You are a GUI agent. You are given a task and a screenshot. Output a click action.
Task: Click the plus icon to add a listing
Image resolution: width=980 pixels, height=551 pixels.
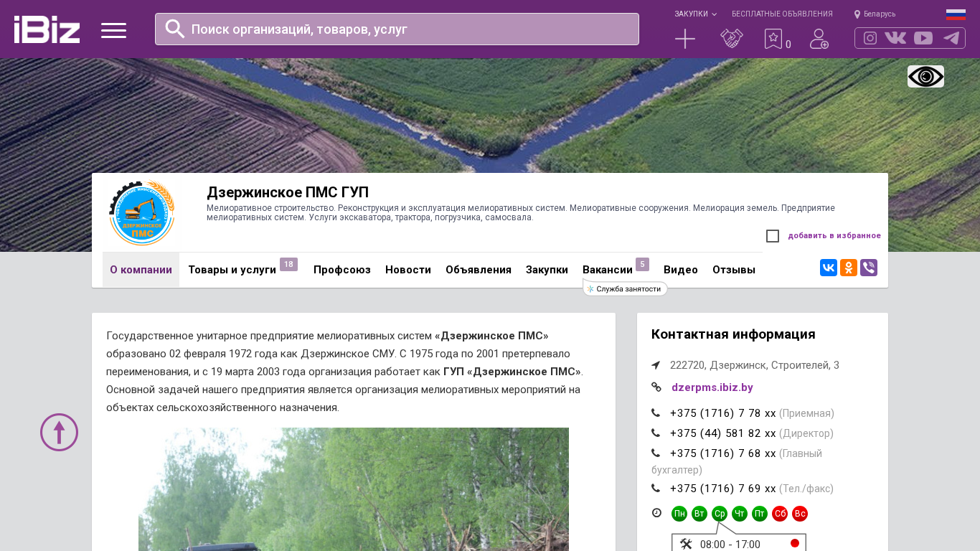point(685,39)
